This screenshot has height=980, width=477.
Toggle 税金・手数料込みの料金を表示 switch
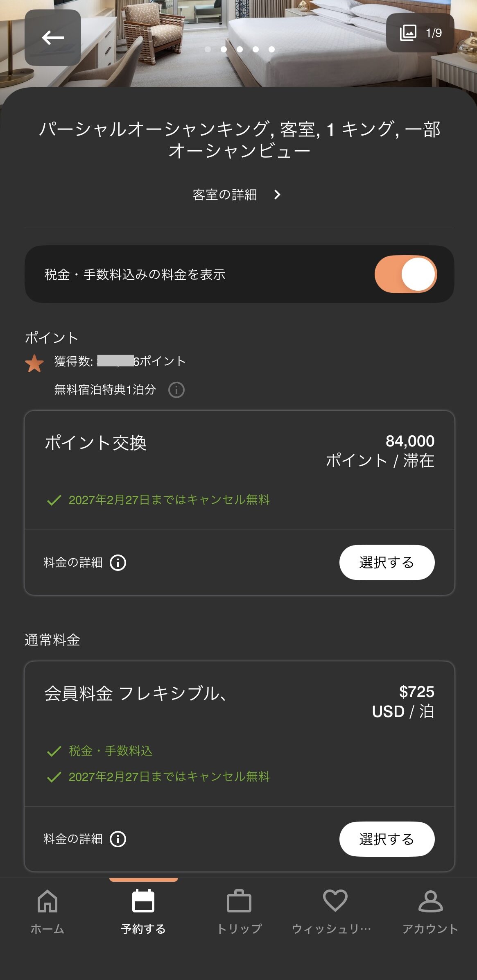click(405, 274)
